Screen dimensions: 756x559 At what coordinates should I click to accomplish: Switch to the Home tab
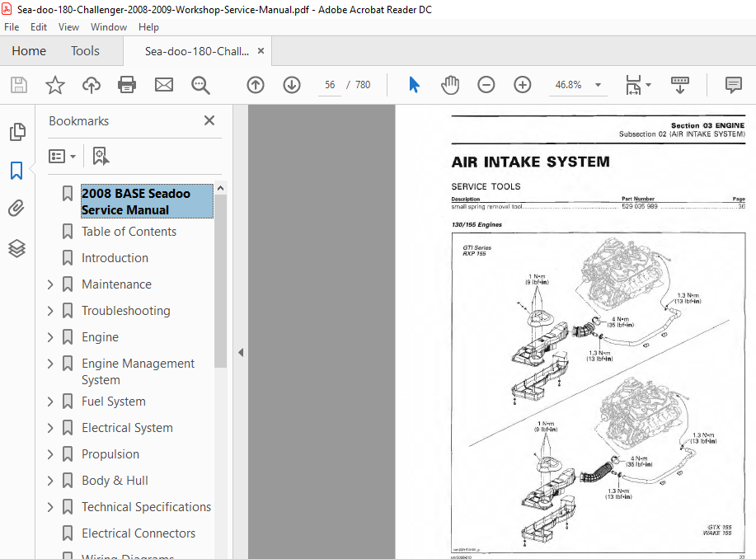click(x=29, y=50)
